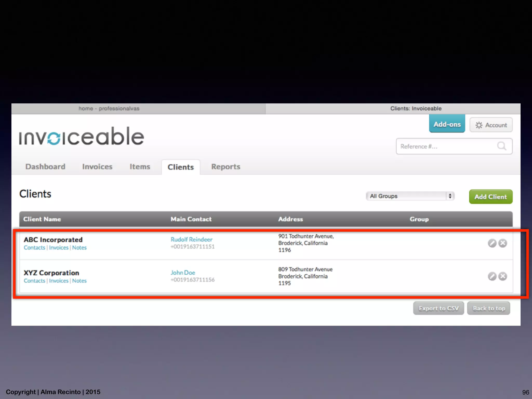Select the Reports tab
The image size is (532, 399).
pyautogui.click(x=225, y=167)
